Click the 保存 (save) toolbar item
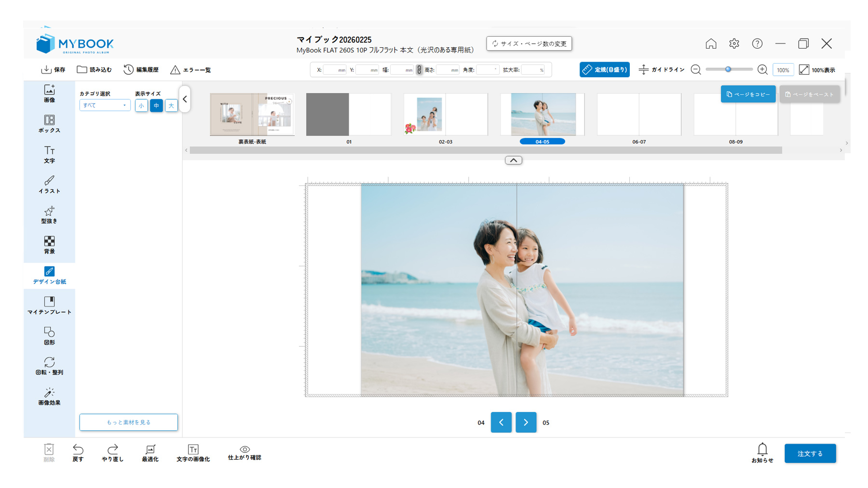 click(x=53, y=70)
